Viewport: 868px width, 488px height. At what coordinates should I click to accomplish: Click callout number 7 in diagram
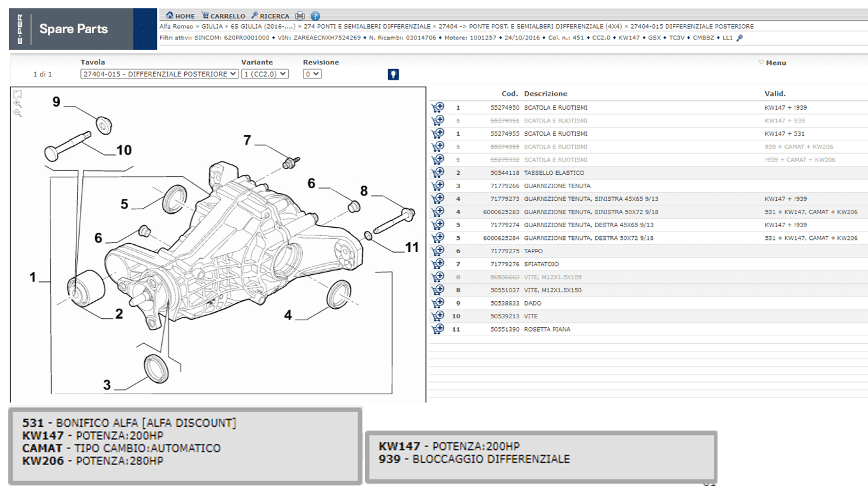click(247, 140)
